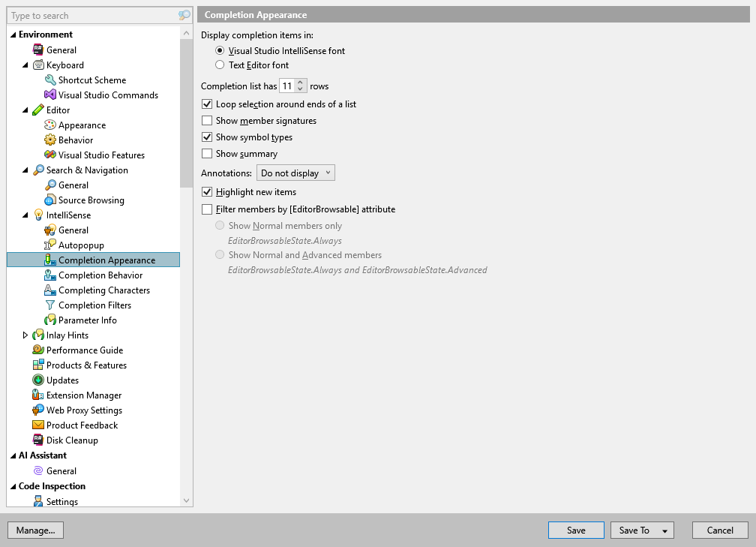This screenshot has width=756, height=547.
Task: Click the Source Browsing globe icon
Action: 50,200
